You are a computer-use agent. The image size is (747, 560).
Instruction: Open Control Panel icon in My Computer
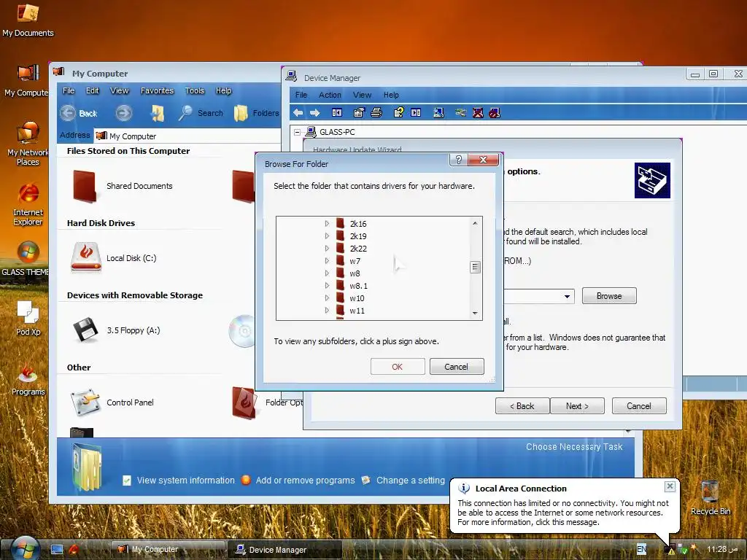85,402
